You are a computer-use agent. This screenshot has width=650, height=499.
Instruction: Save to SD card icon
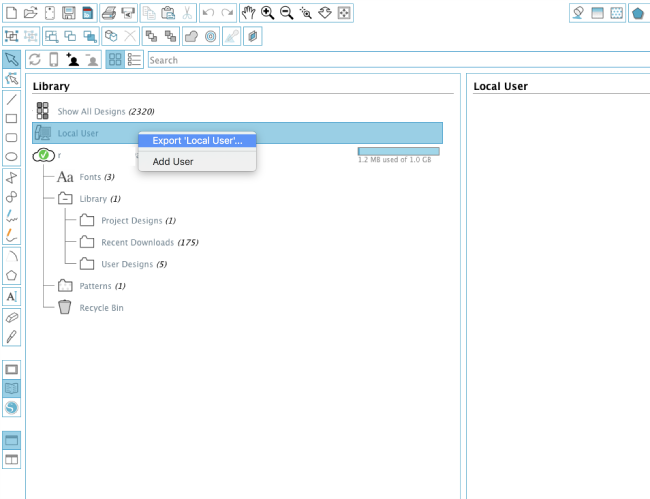tap(87, 13)
